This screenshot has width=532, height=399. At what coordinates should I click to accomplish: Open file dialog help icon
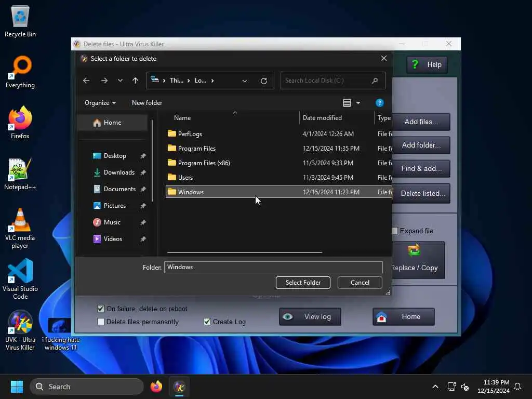(379, 103)
